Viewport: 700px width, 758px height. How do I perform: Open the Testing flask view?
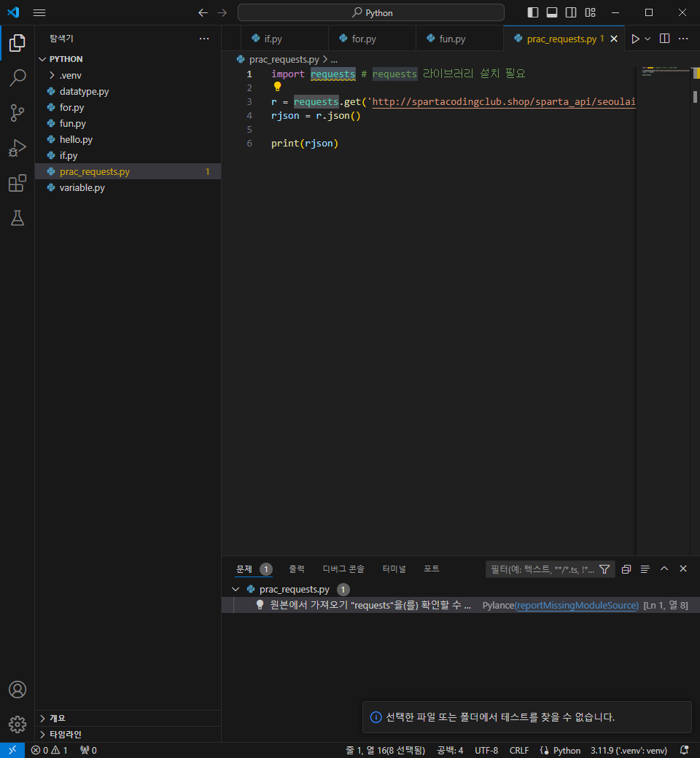(x=17, y=218)
